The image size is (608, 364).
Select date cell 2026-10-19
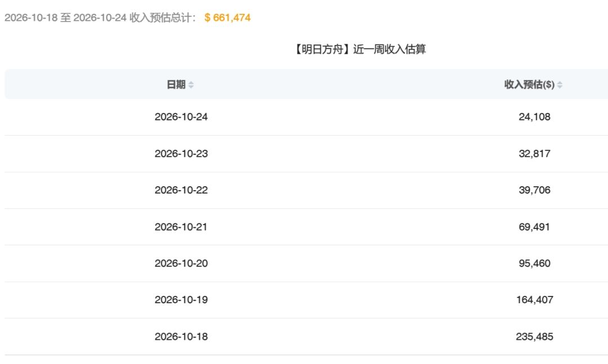pos(181,300)
